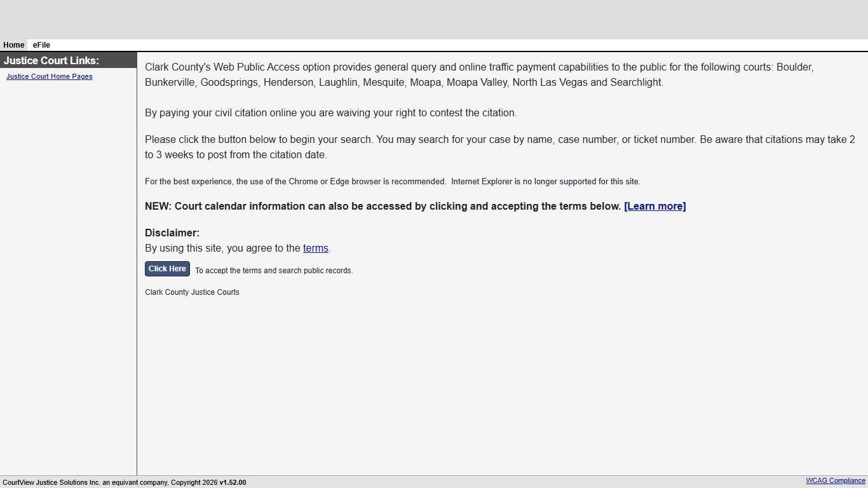Select the terms hyperlink in the disclaimer
Viewport: 868px width, 488px height.
click(316, 248)
